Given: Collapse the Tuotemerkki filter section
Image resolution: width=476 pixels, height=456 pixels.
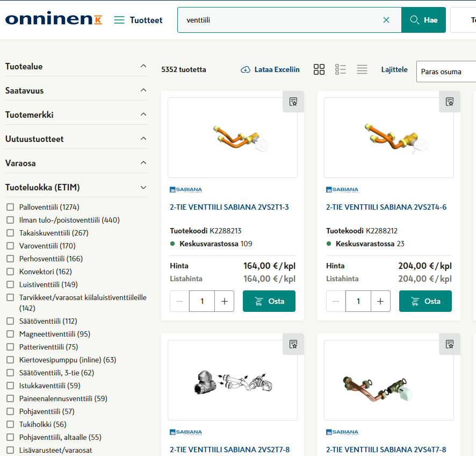Looking at the screenshot, I should (x=76, y=115).
